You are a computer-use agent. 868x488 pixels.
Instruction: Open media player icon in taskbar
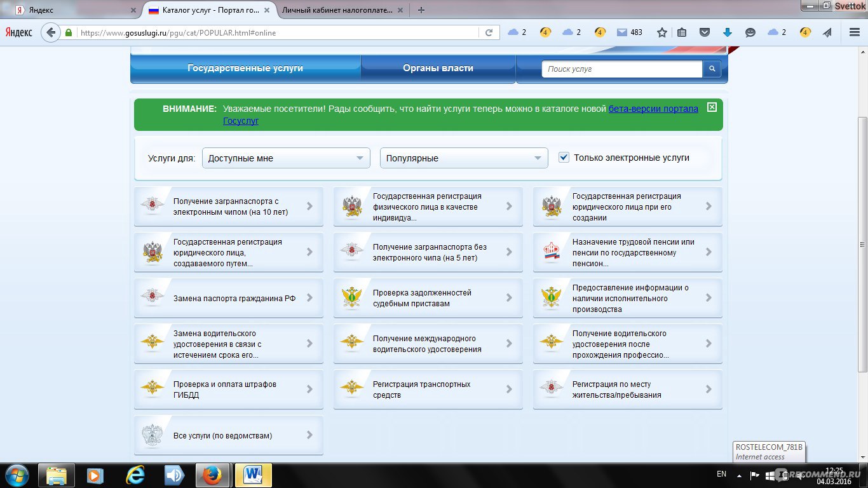[95, 475]
